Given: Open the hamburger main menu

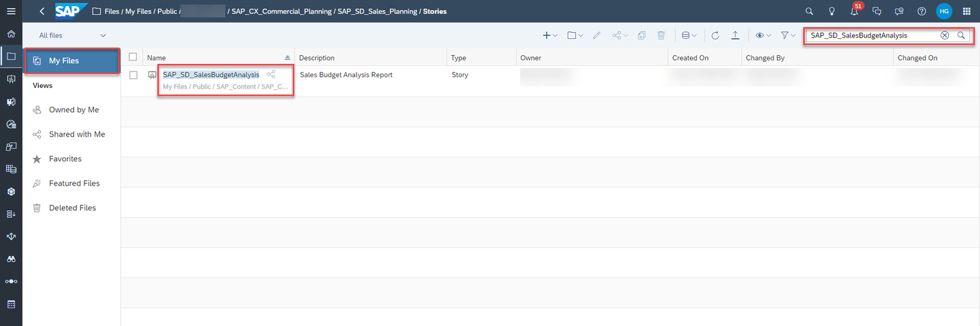Looking at the screenshot, I should [x=11, y=12].
